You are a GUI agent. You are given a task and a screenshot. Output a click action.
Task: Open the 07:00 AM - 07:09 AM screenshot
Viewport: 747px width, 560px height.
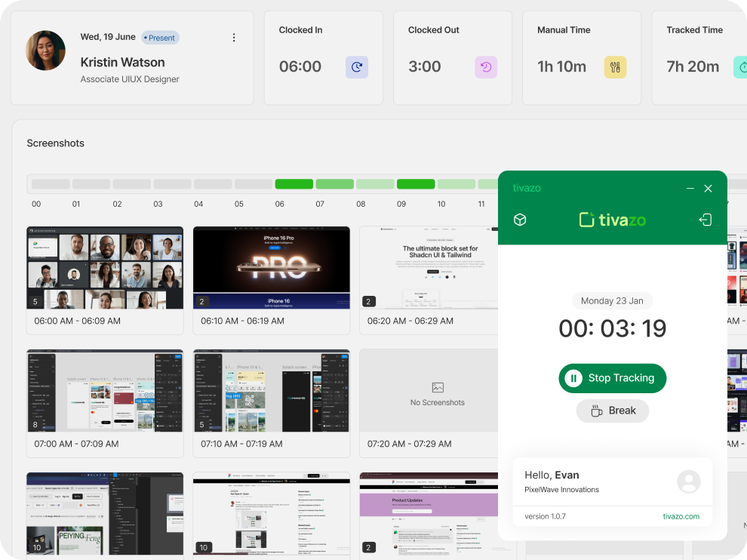[105, 390]
